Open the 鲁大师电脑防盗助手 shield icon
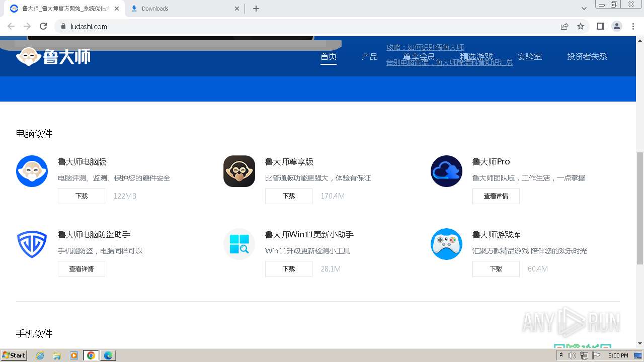Viewport: 644px width, 362px height. [x=32, y=244]
